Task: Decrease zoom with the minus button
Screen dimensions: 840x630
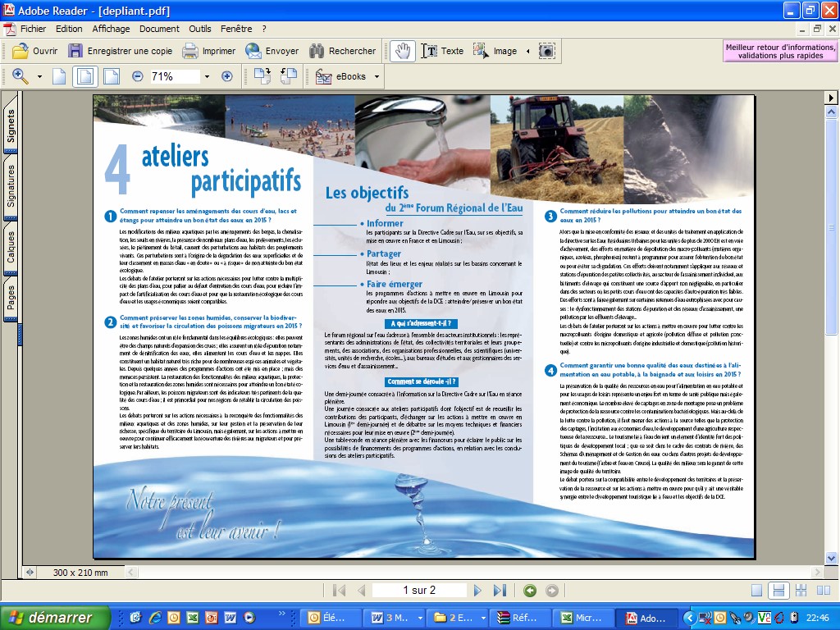Action: pos(138,76)
